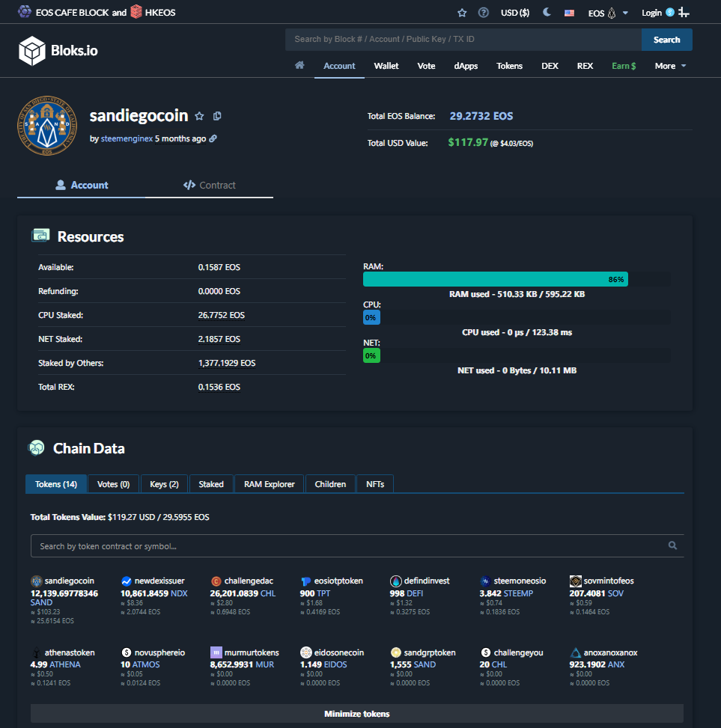Image resolution: width=721 pixels, height=728 pixels.
Task: Select the Keys (2) tab
Action: click(x=164, y=484)
